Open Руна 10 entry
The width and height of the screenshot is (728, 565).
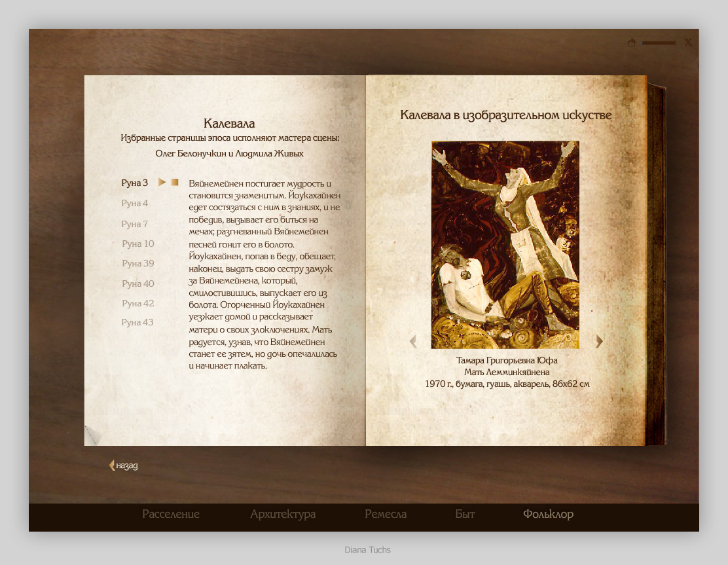[138, 244]
